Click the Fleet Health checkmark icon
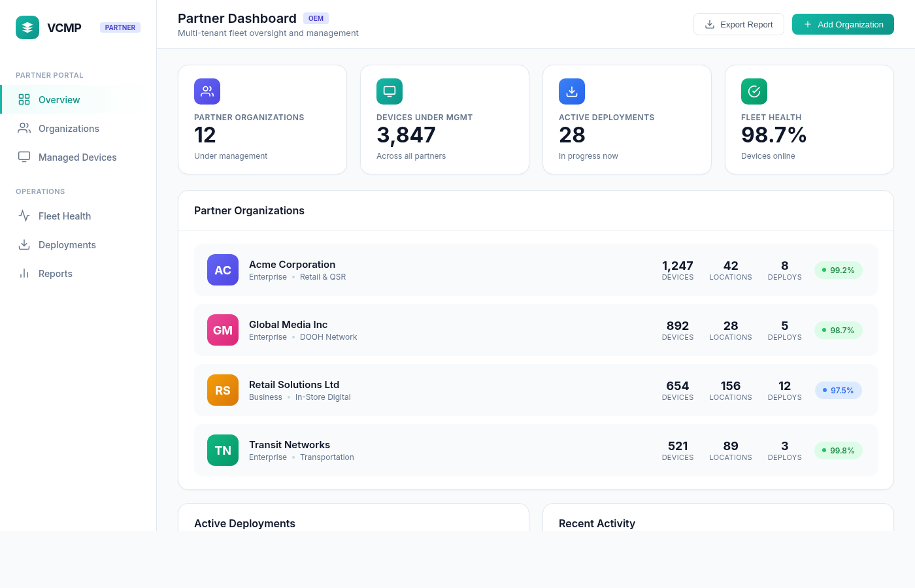 (x=754, y=91)
